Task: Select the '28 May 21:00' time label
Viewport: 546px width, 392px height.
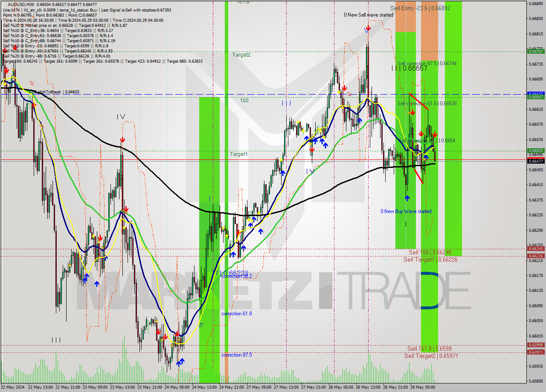Action: point(396,387)
